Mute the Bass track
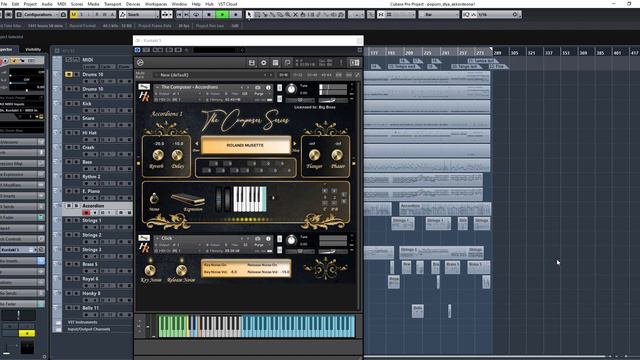This screenshot has height=360, width=640. (69, 162)
